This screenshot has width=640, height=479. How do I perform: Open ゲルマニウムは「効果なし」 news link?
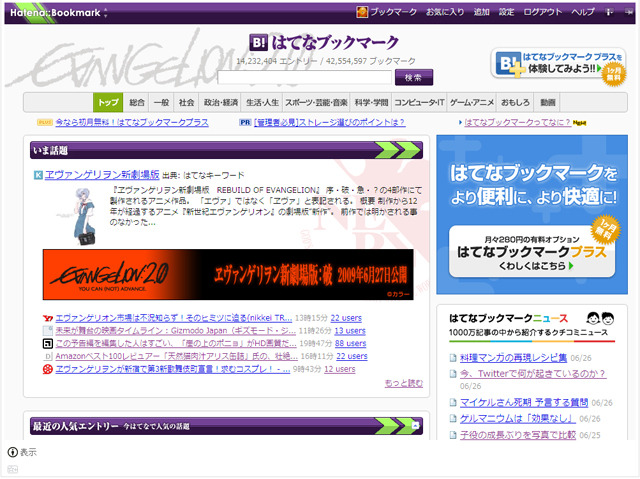518,419
